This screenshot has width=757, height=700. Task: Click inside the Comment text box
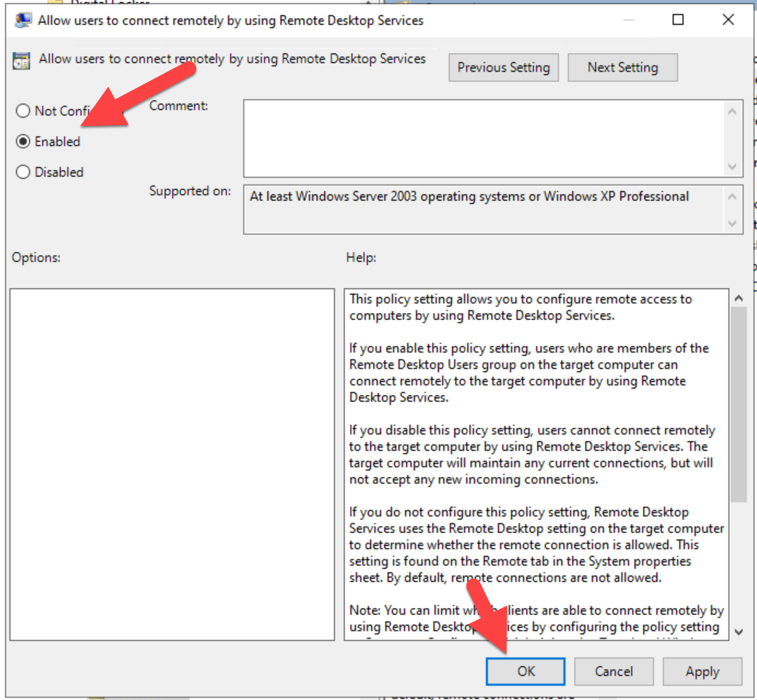click(x=483, y=138)
